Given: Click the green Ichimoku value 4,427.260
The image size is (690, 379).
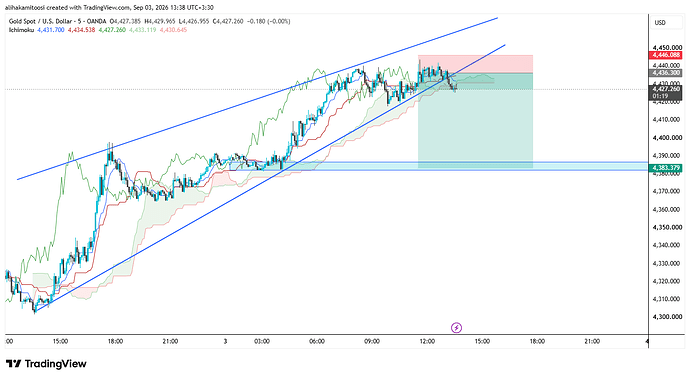Looking at the screenshot, I should [x=112, y=30].
